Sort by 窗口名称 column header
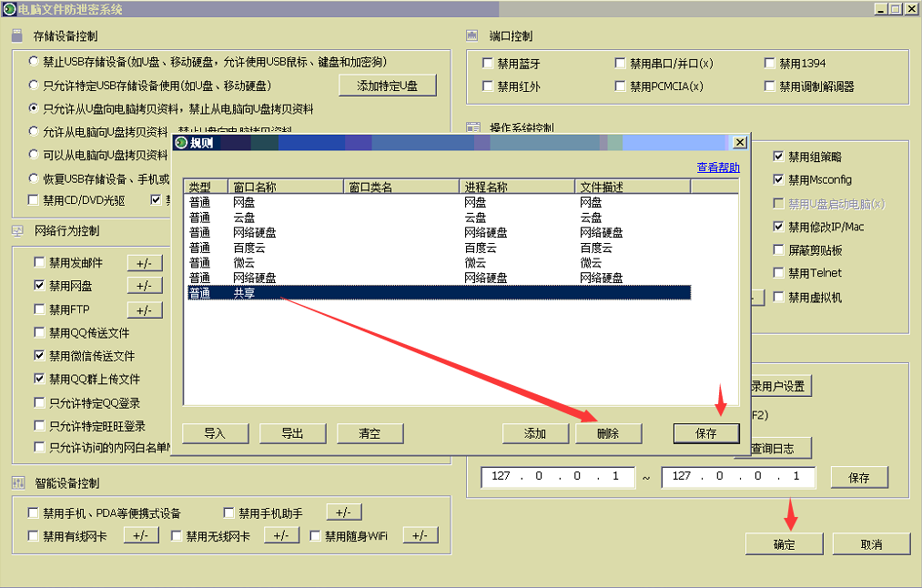Viewport: 922px width, 588px height. pos(286,187)
